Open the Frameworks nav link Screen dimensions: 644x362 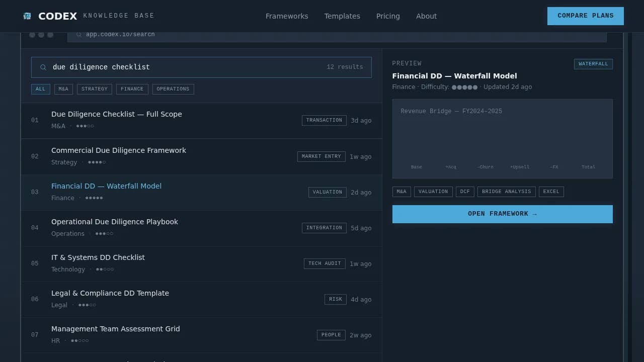pos(287,16)
